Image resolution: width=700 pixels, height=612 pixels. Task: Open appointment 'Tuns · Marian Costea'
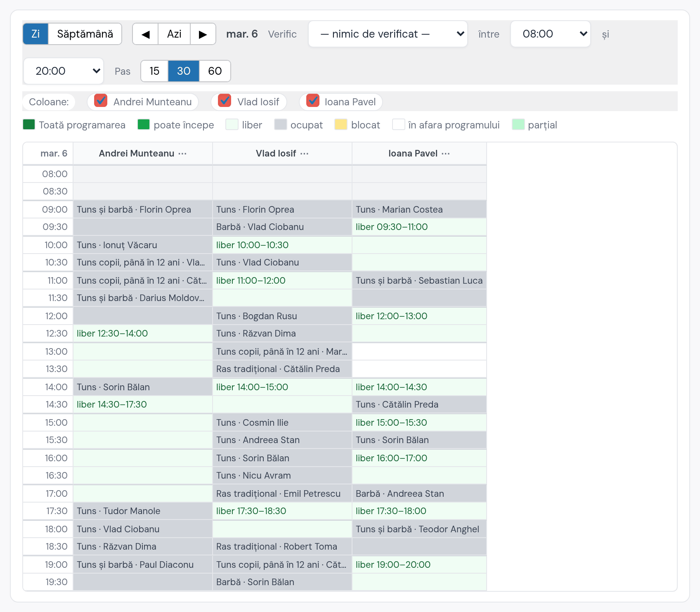click(x=419, y=209)
